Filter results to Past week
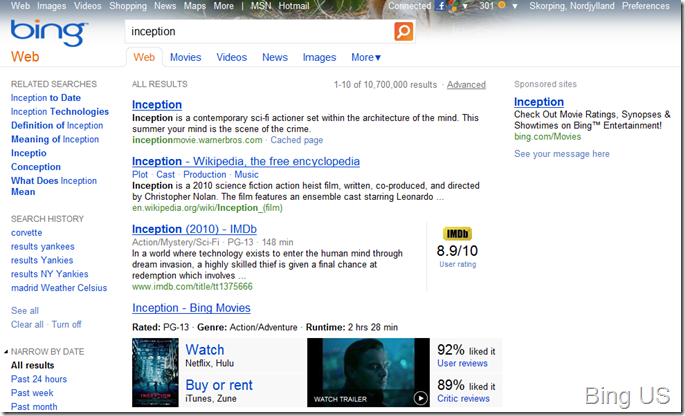 (x=32, y=393)
